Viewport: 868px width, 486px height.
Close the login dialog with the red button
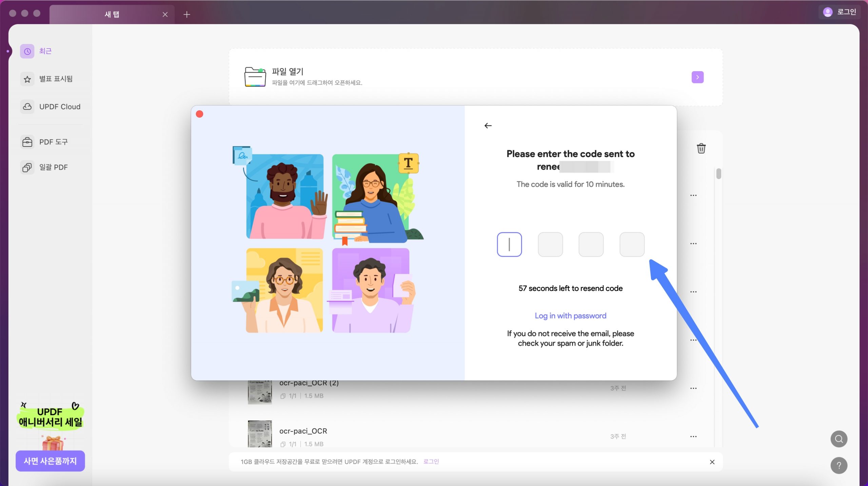pos(200,114)
